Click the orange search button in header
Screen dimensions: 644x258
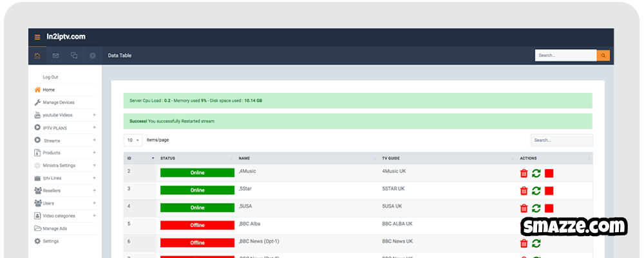coord(603,55)
